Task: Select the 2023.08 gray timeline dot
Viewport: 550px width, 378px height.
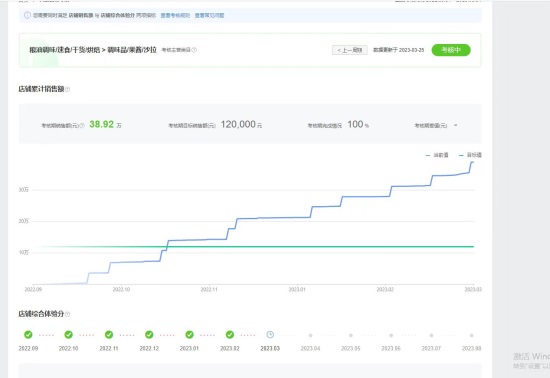Action: point(471,335)
